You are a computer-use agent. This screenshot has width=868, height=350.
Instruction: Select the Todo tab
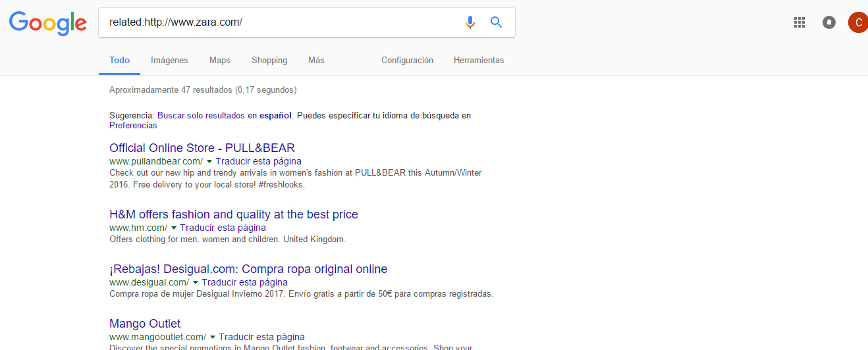[x=119, y=60]
